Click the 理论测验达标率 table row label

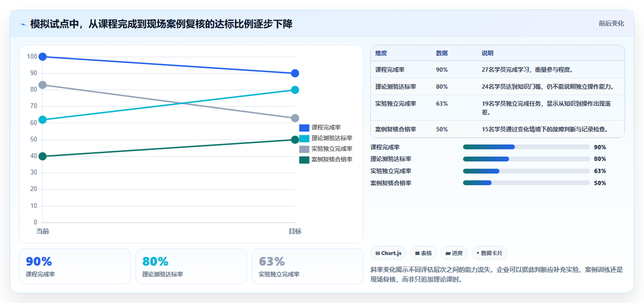(x=396, y=87)
